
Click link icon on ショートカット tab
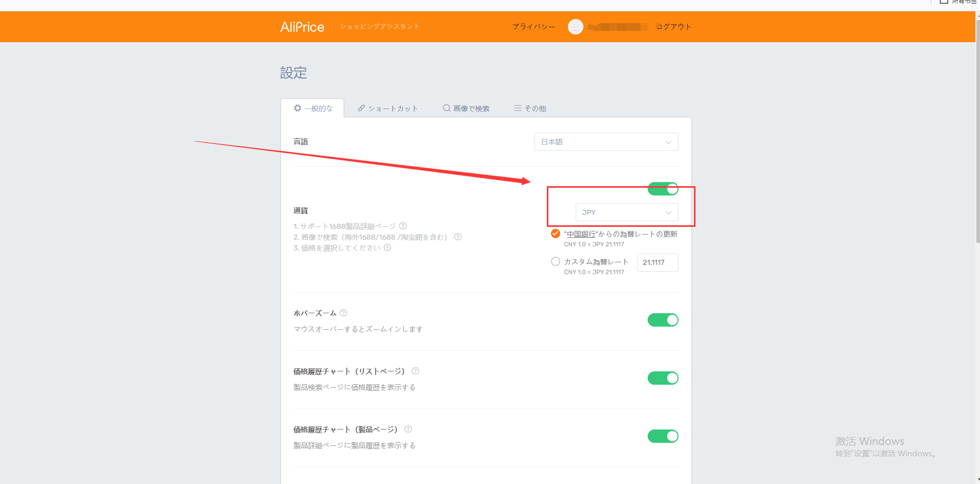tap(361, 108)
